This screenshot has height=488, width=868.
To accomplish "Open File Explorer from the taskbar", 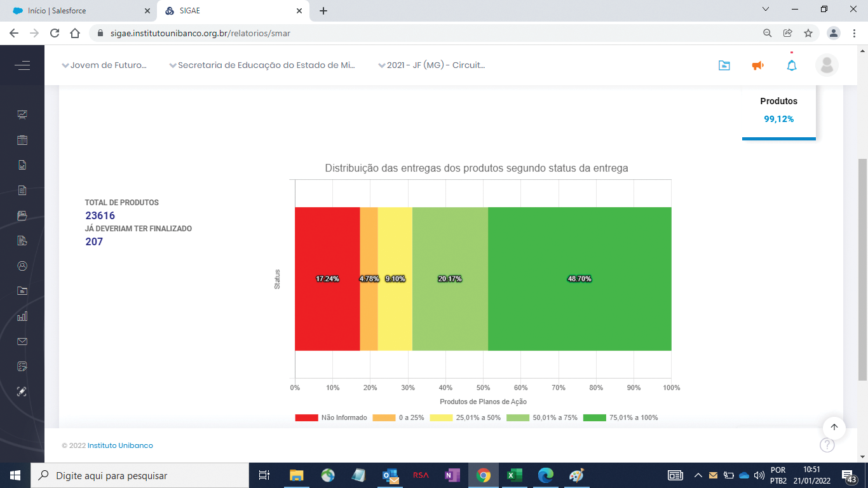I will coord(297,475).
